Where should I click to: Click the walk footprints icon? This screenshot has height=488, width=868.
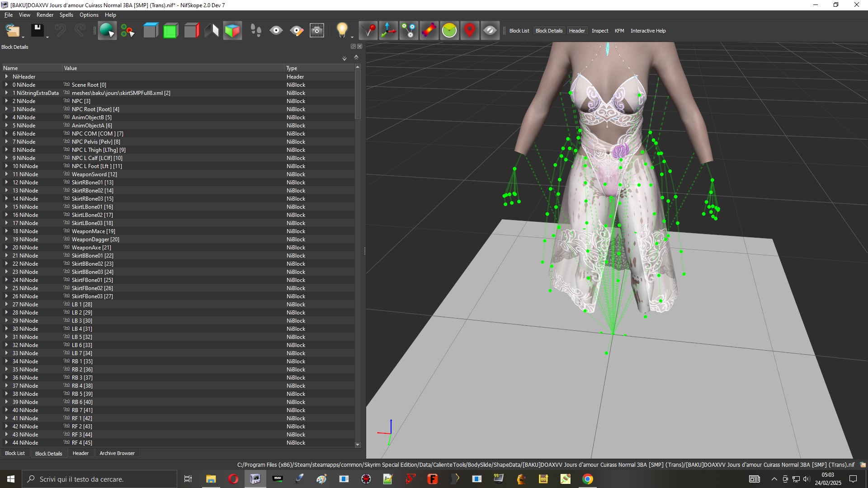pos(256,31)
